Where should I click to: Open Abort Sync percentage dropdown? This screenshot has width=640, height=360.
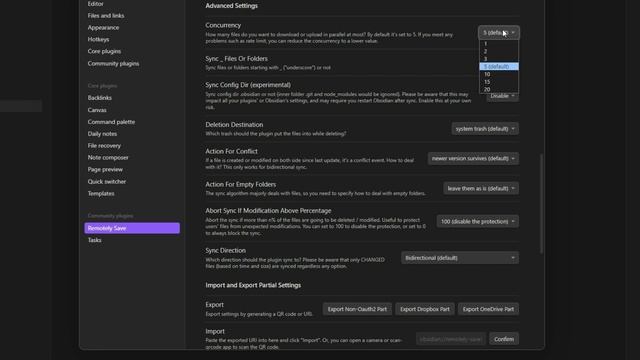478,221
